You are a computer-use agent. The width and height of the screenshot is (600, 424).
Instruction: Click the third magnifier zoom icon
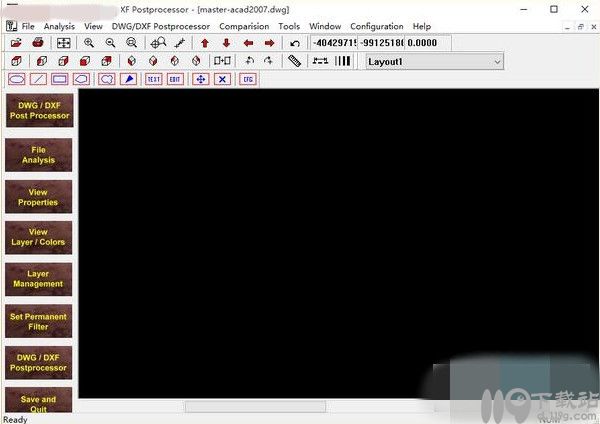132,42
